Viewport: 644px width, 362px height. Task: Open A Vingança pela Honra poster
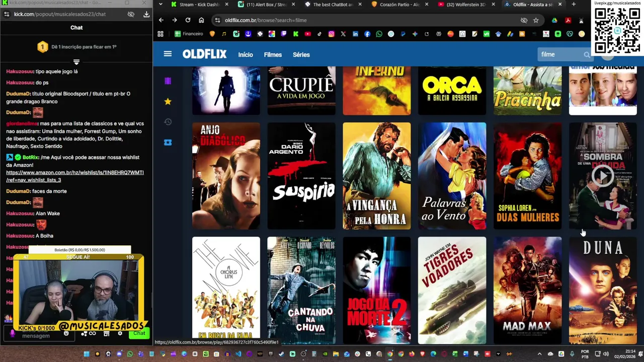click(377, 176)
